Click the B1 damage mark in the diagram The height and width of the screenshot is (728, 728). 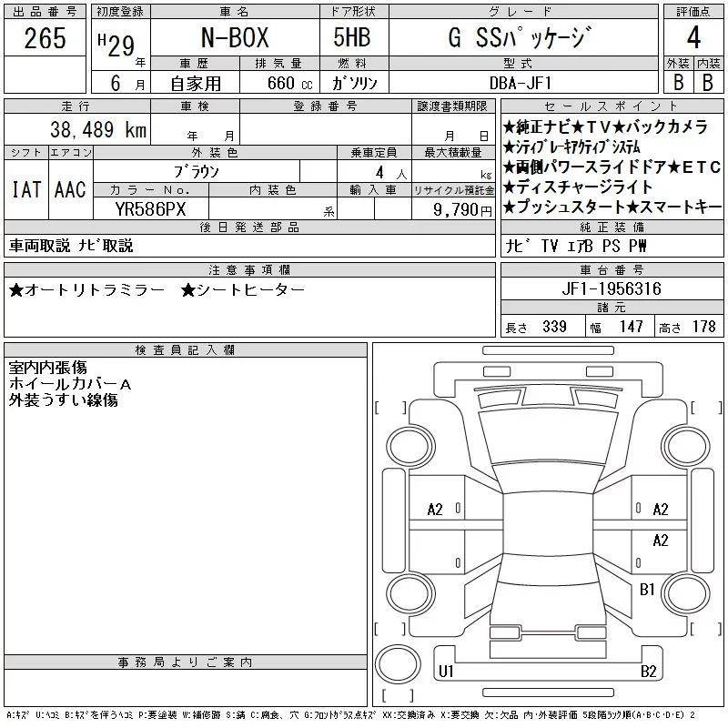[x=647, y=590]
